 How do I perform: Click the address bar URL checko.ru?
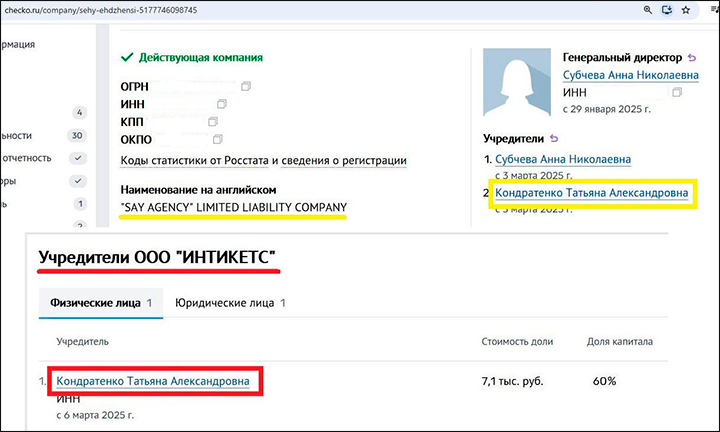pos(101,10)
